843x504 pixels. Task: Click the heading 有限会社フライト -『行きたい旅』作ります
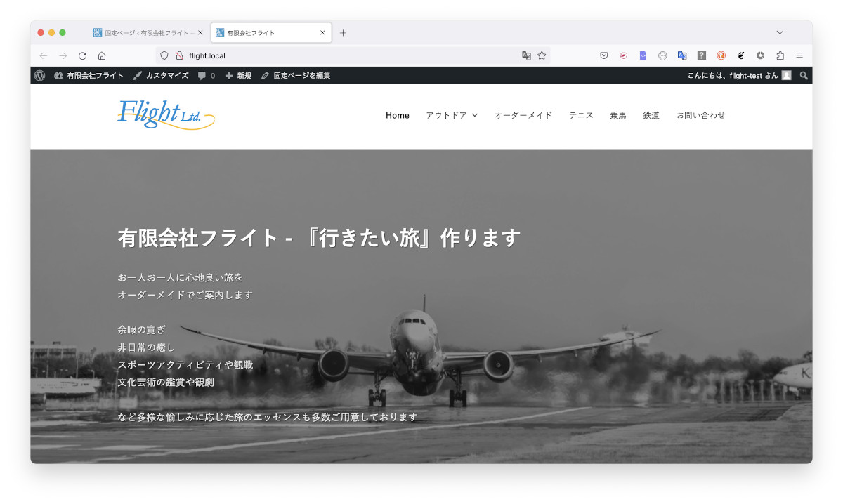(319, 238)
